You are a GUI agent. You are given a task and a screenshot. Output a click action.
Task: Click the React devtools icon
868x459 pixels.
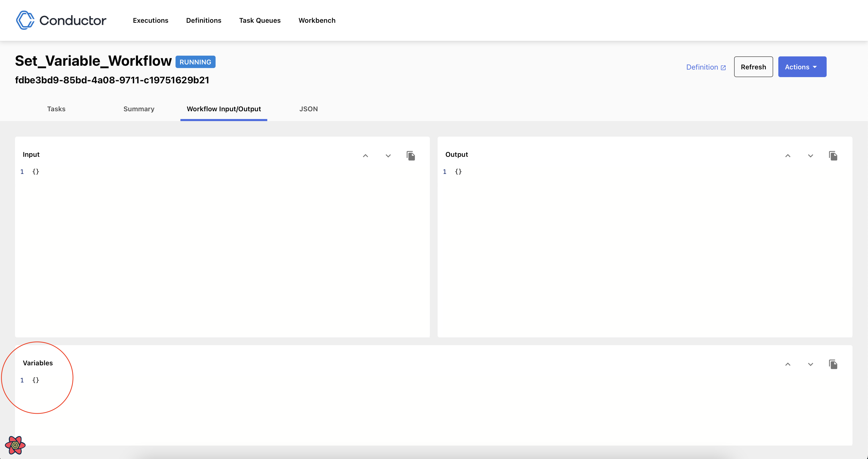click(x=16, y=446)
